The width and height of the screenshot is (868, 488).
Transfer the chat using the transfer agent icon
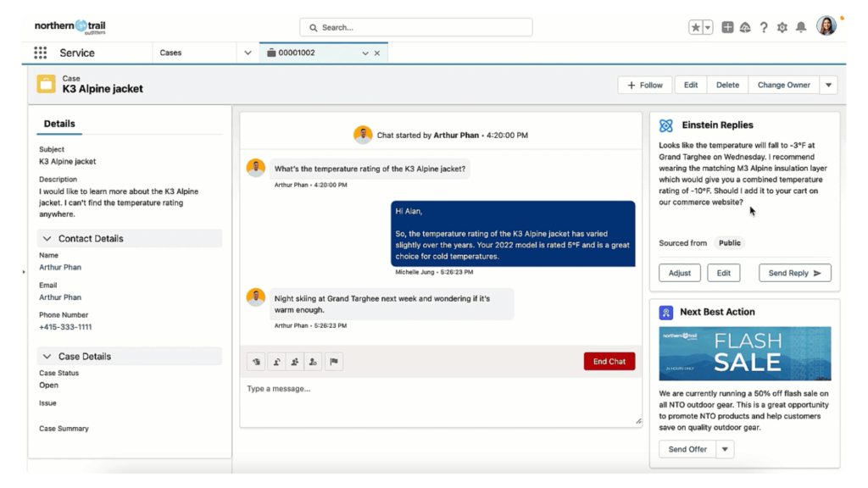(277, 361)
